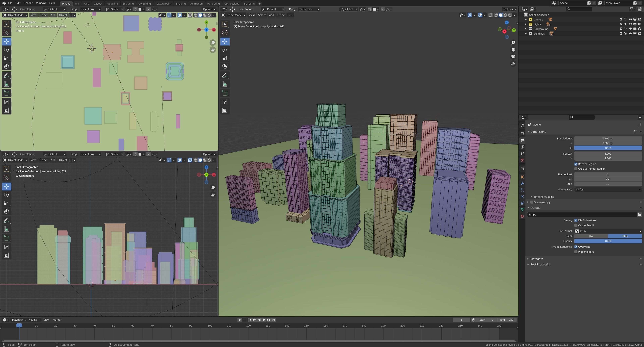Open the Render menu

[x=28, y=3]
